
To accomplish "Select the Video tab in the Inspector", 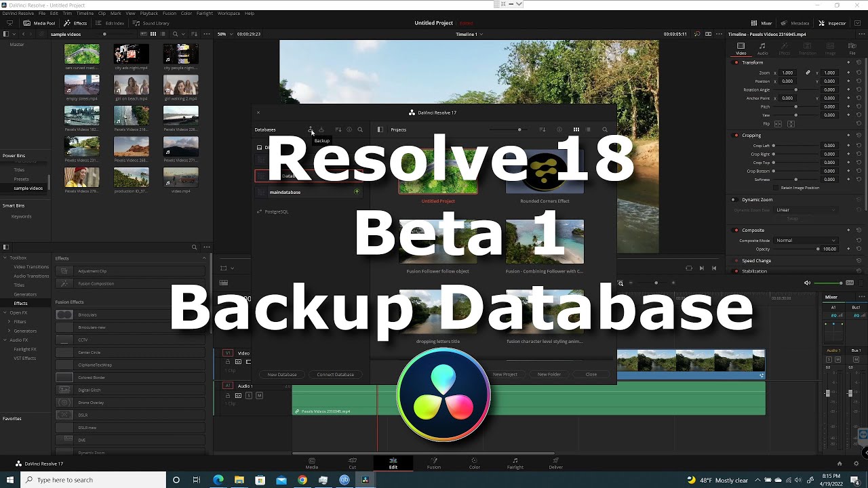I will tap(741, 49).
